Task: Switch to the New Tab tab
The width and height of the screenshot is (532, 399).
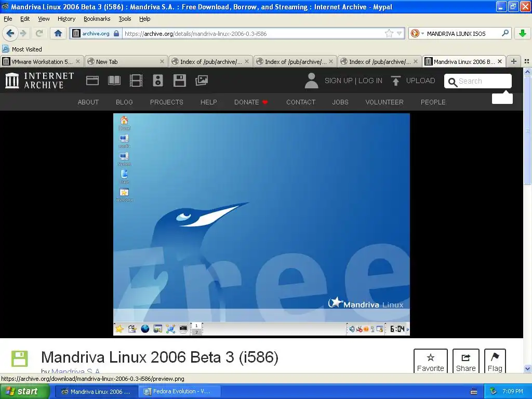Action: click(126, 61)
